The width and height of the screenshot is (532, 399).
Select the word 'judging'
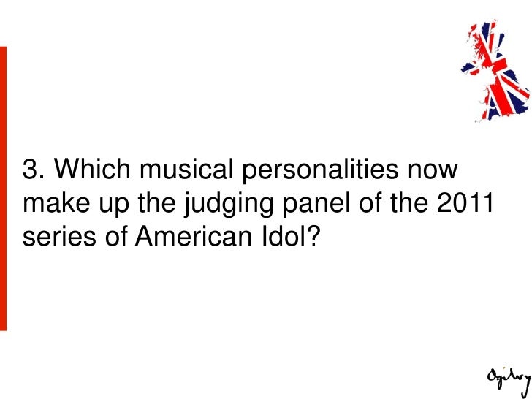click(229, 205)
